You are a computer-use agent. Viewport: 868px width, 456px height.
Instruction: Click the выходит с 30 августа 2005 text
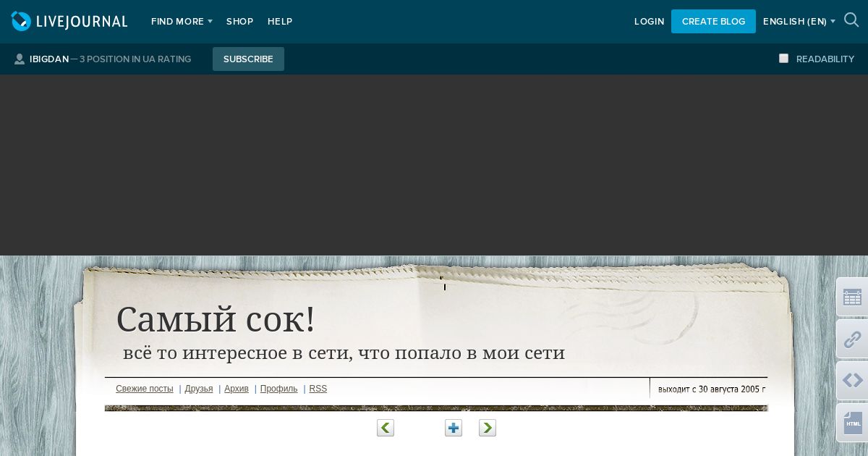712,389
